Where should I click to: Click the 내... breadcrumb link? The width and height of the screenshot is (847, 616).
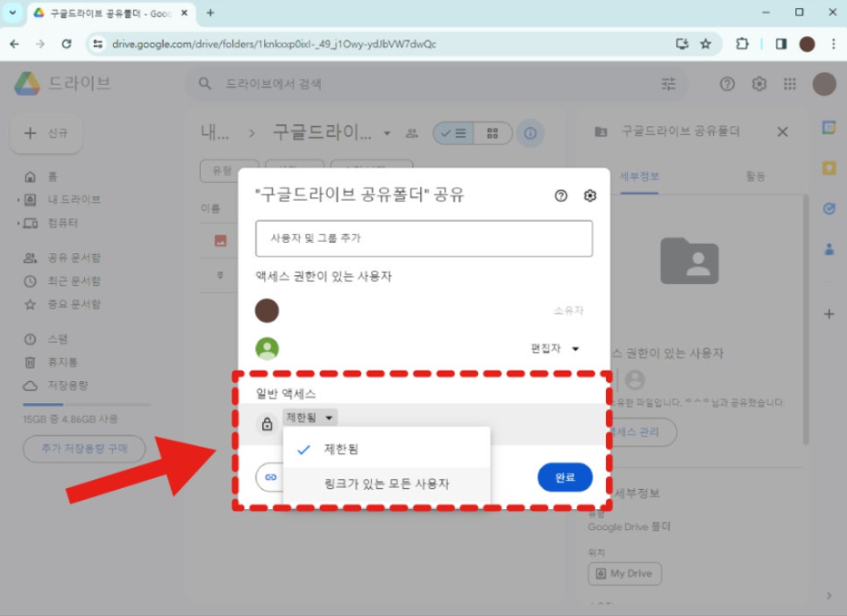click(x=215, y=132)
